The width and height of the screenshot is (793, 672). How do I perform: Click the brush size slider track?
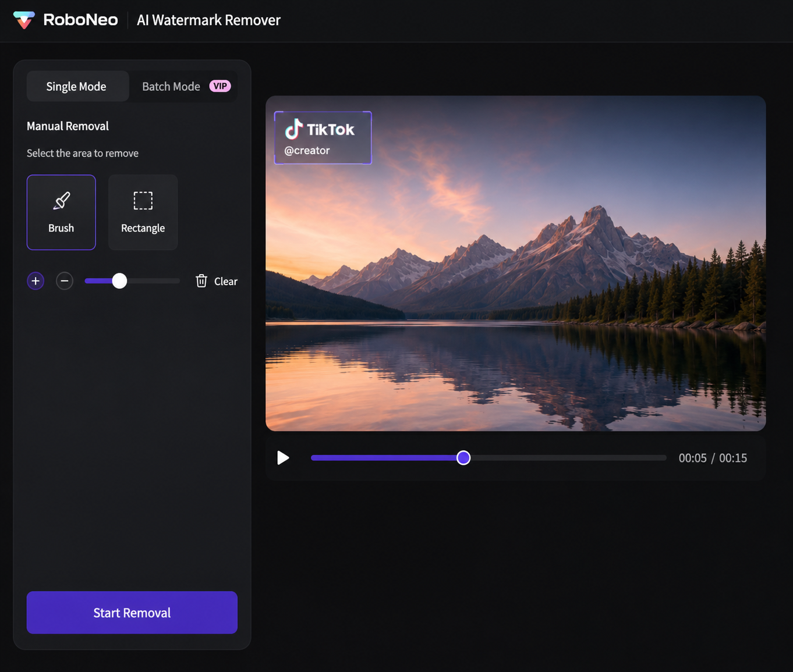click(x=132, y=281)
